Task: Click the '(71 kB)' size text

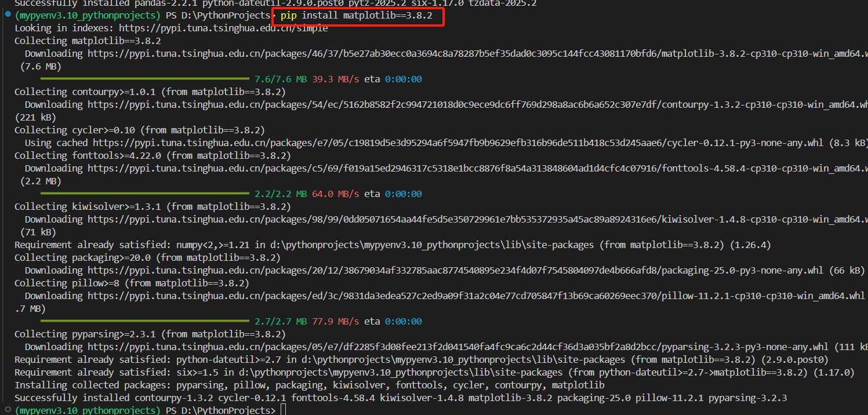Action: pyautogui.click(x=38, y=232)
